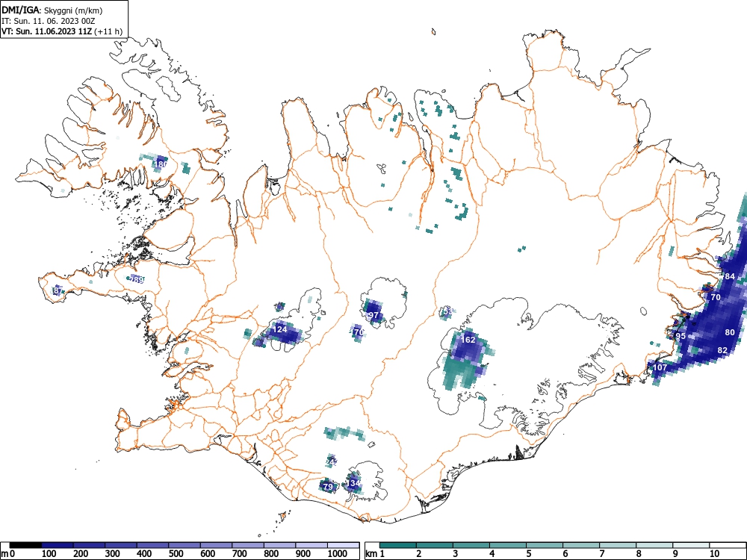This screenshot has height=560, width=747.
Task: Click the navy 100–200 m legend swatch
Action: click(58, 545)
